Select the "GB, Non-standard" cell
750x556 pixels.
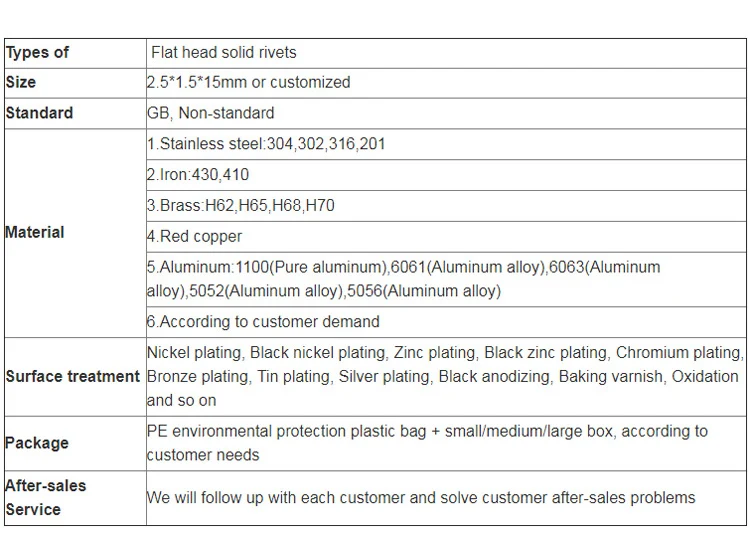pyautogui.click(x=210, y=113)
